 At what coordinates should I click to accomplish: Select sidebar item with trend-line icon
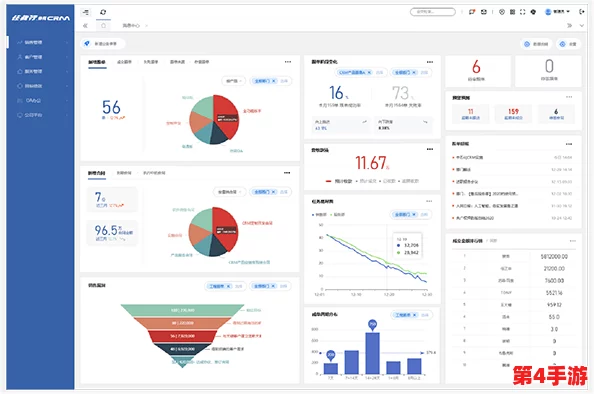point(42,42)
